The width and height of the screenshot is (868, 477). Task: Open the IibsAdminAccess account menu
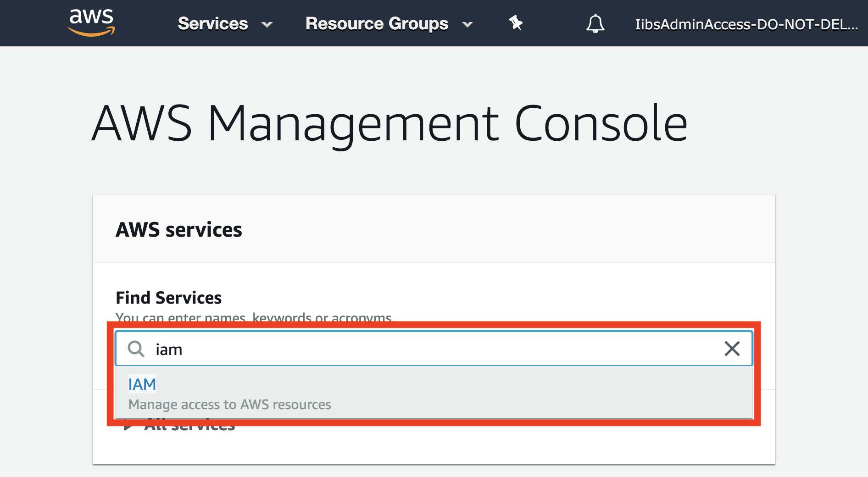click(746, 25)
